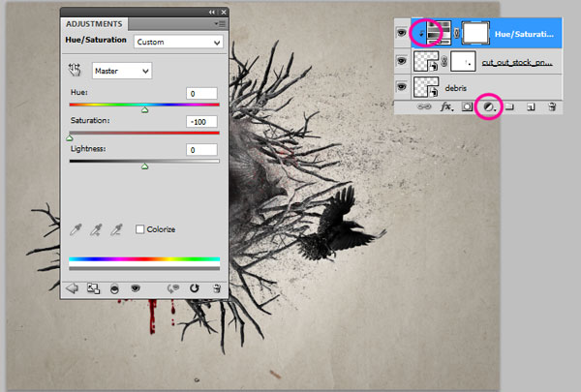Image resolution: width=581 pixels, height=392 pixels.
Task: Toggle visibility of cut_out_stock layer
Action: point(402,60)
